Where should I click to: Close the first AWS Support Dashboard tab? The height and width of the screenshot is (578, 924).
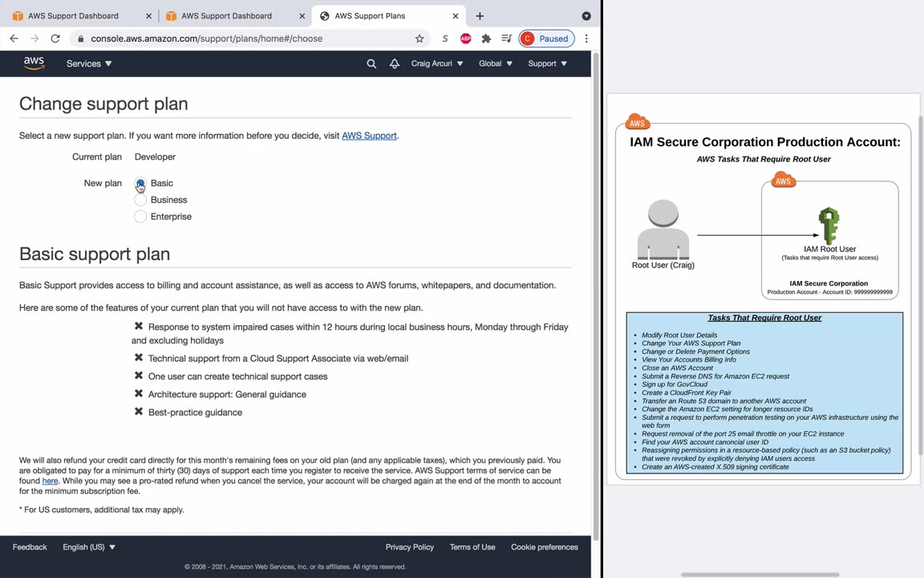click(148, 16)
